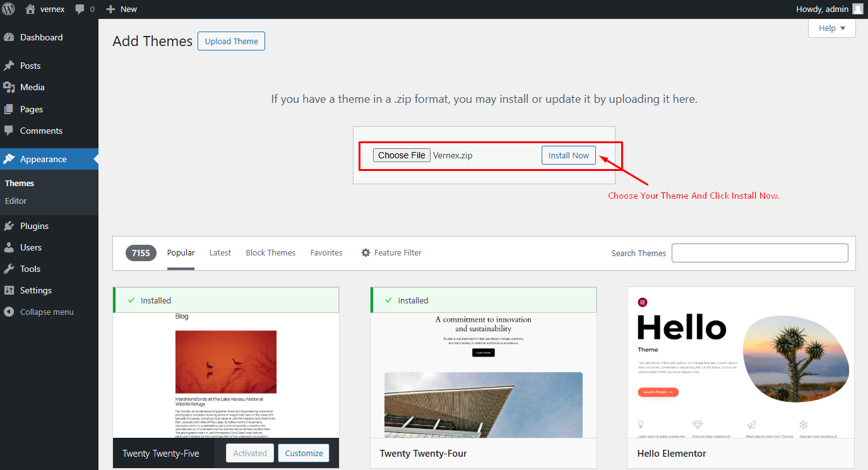
Task: Click the Appearance paintbrush icon
Action: click(x=9, y=159)
